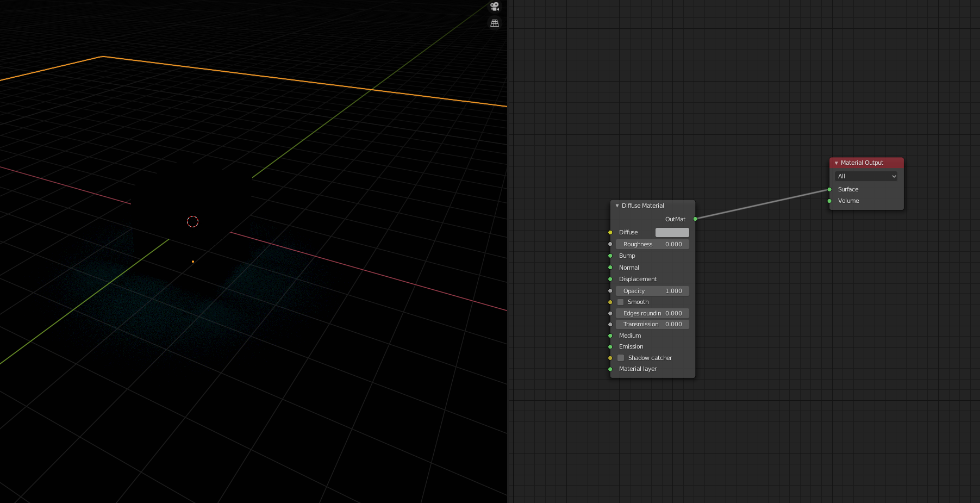This screenshot has height=503, width=980.
Task: Adjust the Opacity slider field
Action: pyautogui.click(x=652, y=291)
